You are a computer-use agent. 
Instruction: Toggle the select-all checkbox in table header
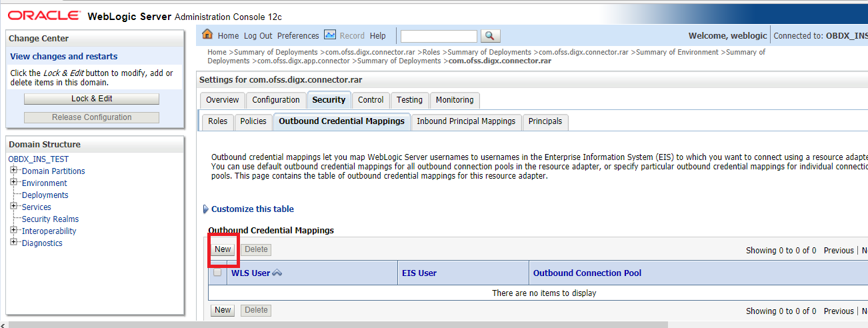click(217, 272)
